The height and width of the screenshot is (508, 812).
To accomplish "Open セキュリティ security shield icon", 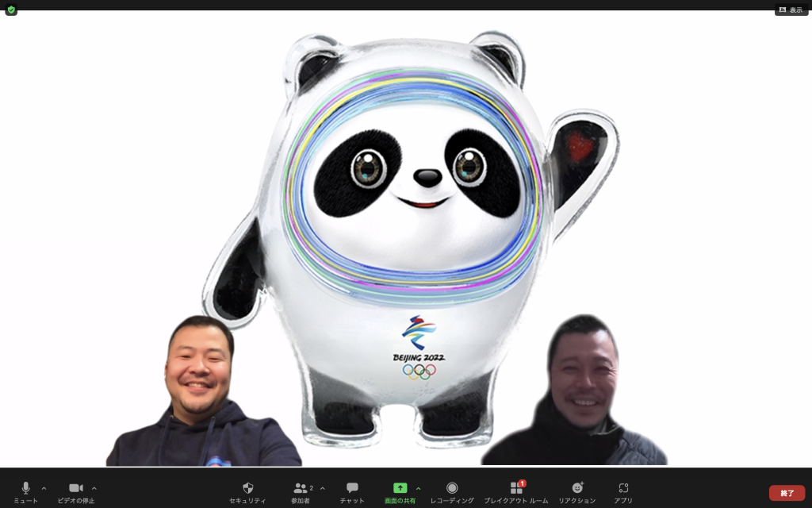I will [247, 491].
